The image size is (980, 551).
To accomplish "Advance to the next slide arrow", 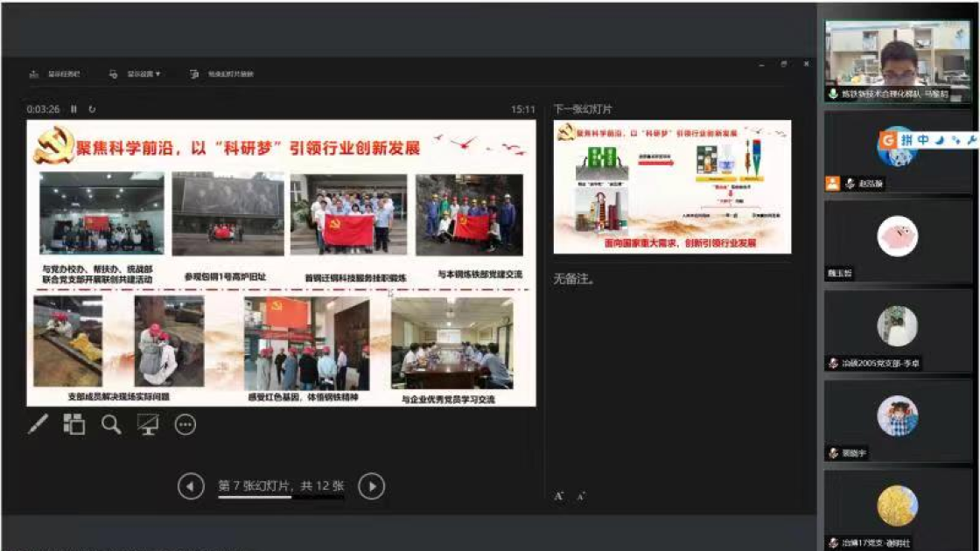I will tap(372, 486).
